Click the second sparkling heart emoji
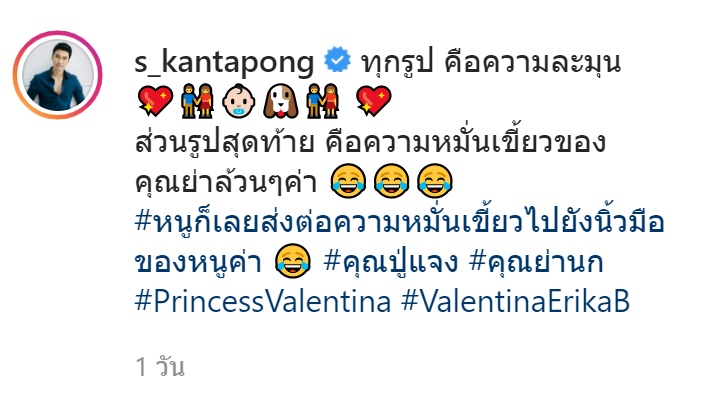Screen dimensions: 720x410 [x=374, y=101]
